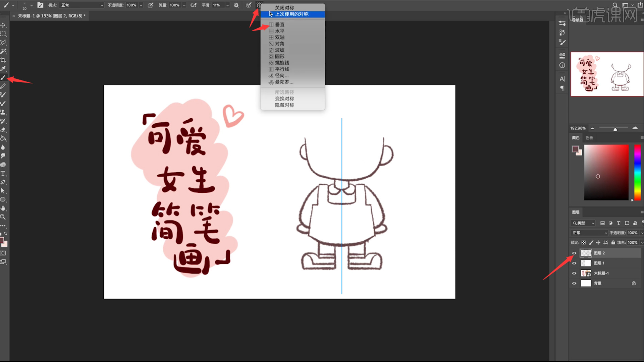
Task: Click the 未标题-1 document tab
Action: click(x=52, y=16)
